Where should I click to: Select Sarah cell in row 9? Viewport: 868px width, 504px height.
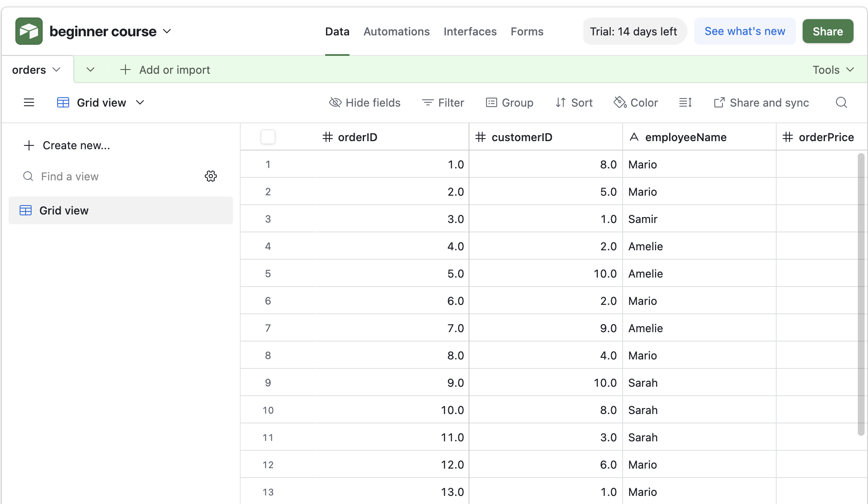pyautogui.click(x=699, y=382)
